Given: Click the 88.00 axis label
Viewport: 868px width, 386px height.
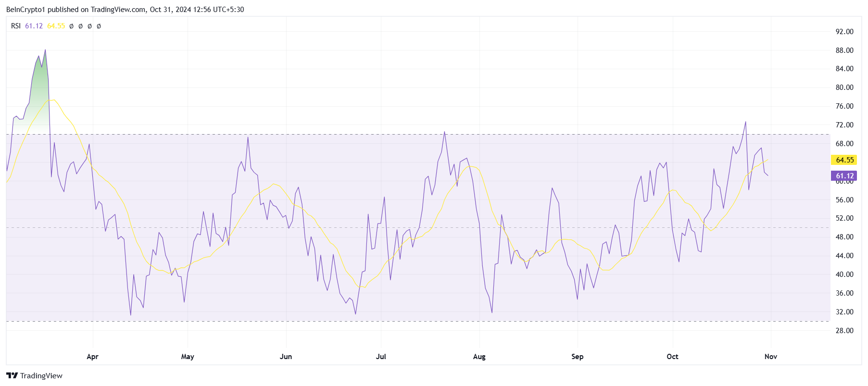Looking at the screenshot, I should pos(844,50).
